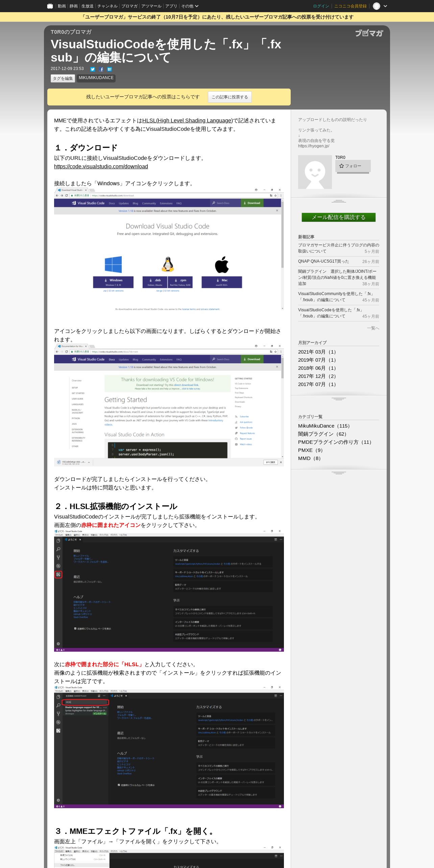The image size is (434, 868).
Task: Click red text 赤枠に囲まれたアイコン
Action: pyautogui.click(x=111, y=525)
